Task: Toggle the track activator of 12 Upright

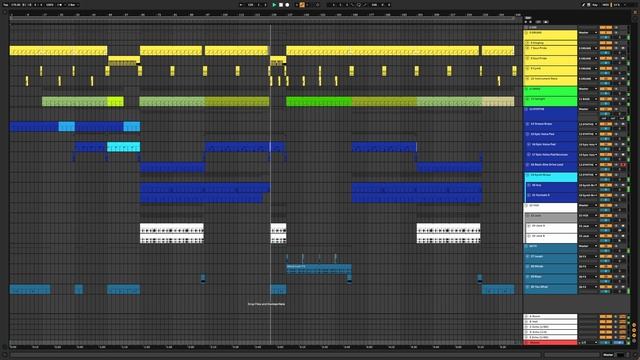Action: click(x=606, y=99)
